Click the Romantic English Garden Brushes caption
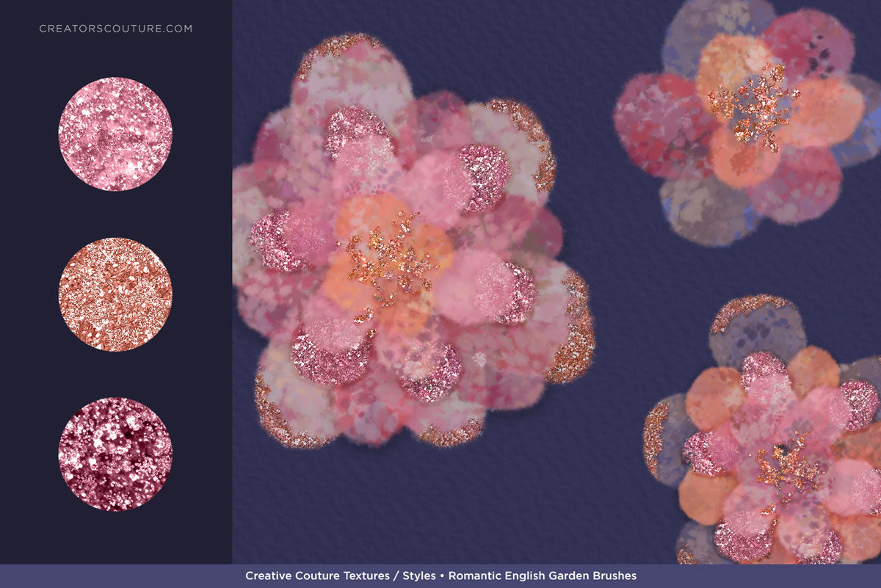The image size is (881, 588). 543,577
